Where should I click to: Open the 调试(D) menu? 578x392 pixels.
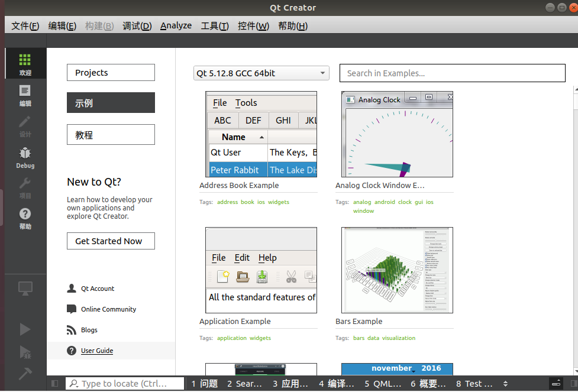click(137, 26)
